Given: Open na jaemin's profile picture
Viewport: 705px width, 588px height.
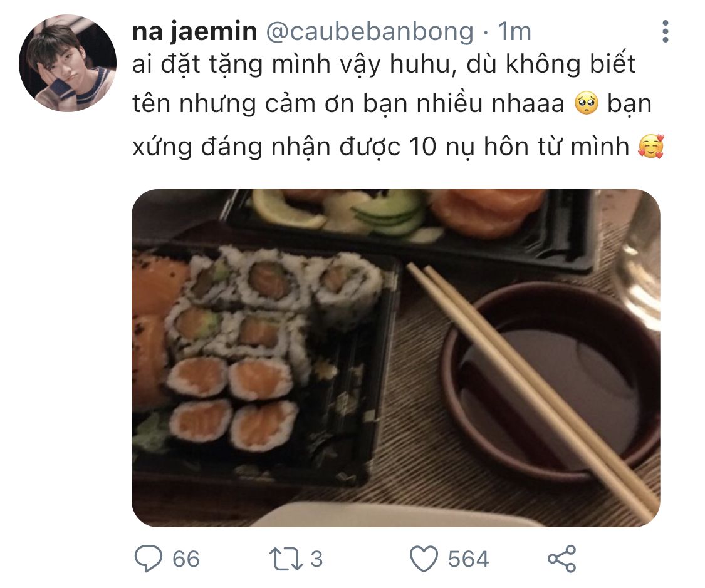Looking at the screenshot, I should click(x=68, y=63).
